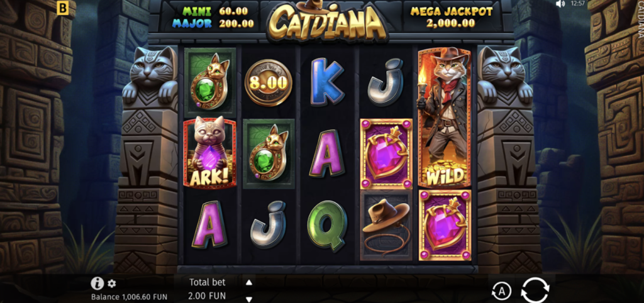
Task: Click the Total bet 2.00 FUN field
Action: 208,289
